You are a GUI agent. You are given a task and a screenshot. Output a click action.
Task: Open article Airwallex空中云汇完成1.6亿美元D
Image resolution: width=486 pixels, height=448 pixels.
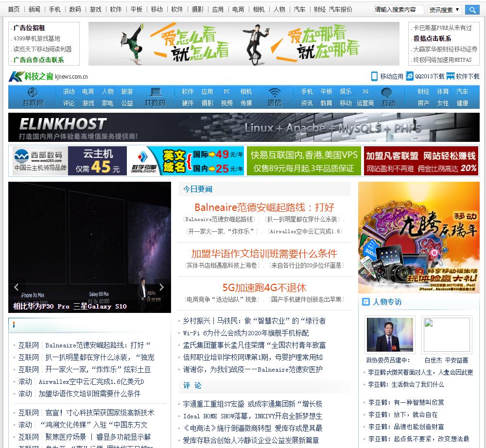coord(91,382)
